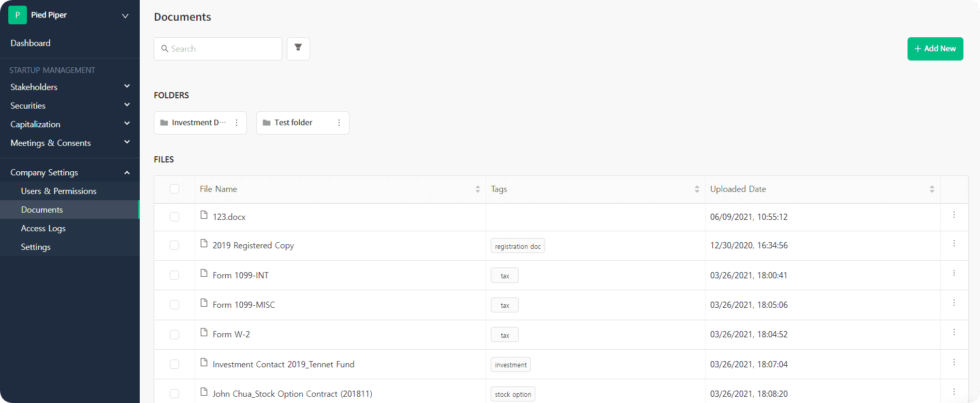Open more options for Form 1099-MISC
The height and width of the screenshot is (403, 980).
pos(954,303)
